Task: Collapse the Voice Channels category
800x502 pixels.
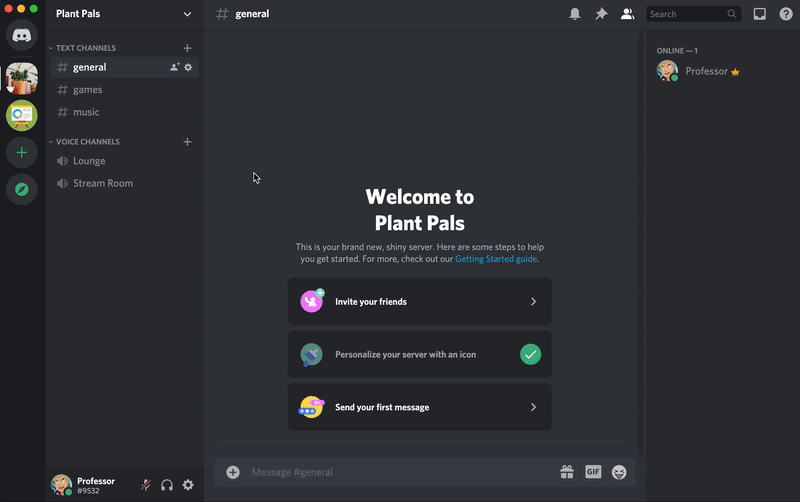Action: 87,142
